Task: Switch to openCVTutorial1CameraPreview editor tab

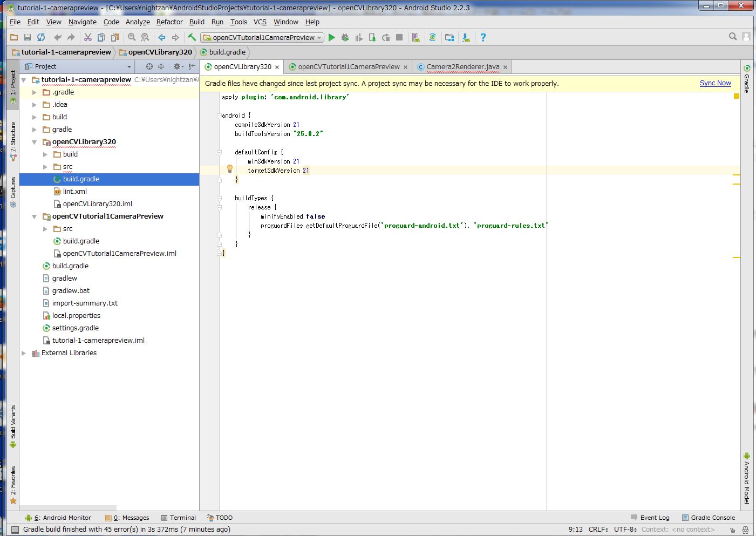Action: [349, 67]
